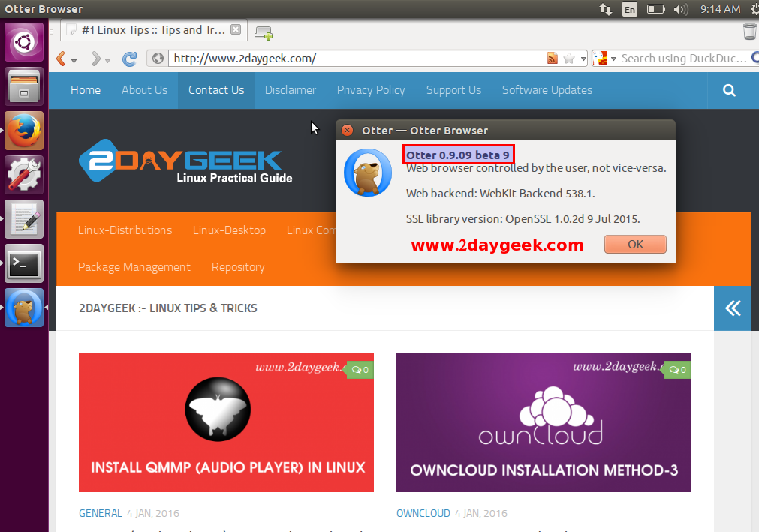This screenshot has height=532, width=759.
Task: Open the Disclaimer page
Action: (291, 90)
